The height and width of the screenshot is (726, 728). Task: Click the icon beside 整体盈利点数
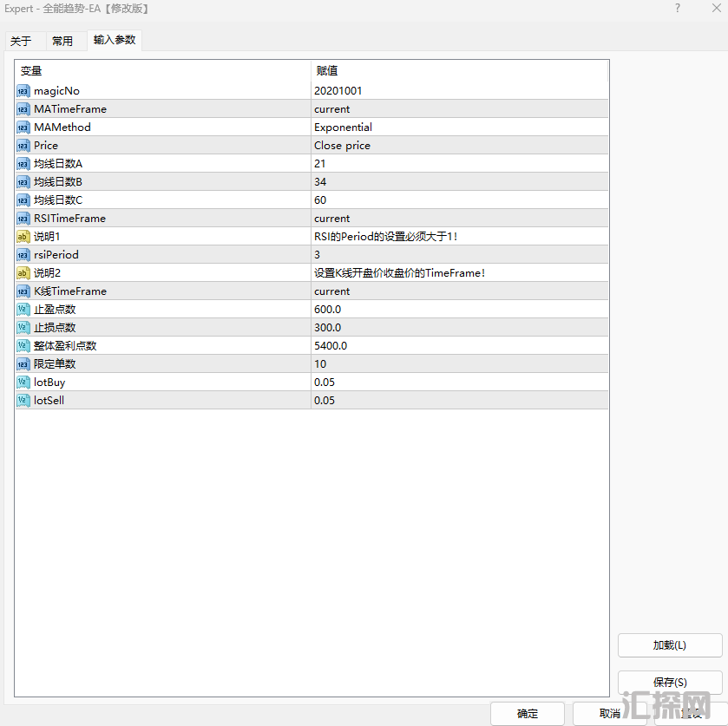tap(23, 346)
